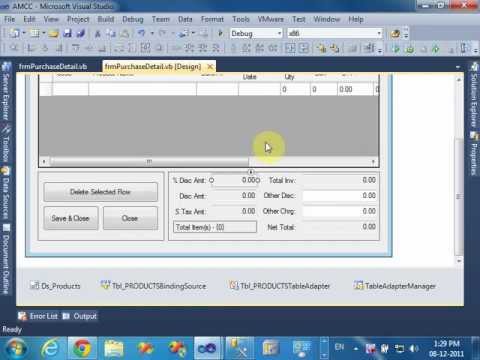Click the Center Horizontally layout icon

pyautogui.click(x=290, y=49)
